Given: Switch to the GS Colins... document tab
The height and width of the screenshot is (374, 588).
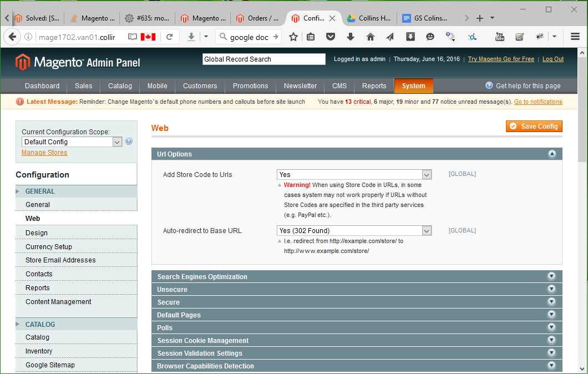Looking at the screenshot, I should (x=425, y=18).
